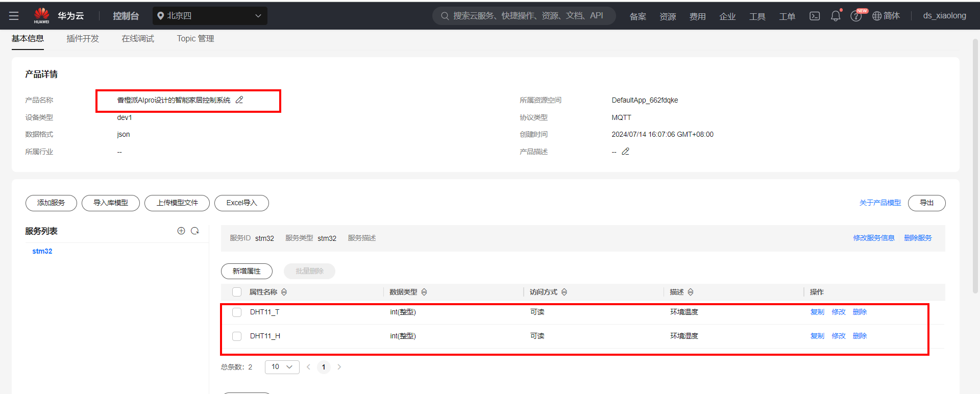
Task: Open the 简体 language selector
Action: (886, 16)
